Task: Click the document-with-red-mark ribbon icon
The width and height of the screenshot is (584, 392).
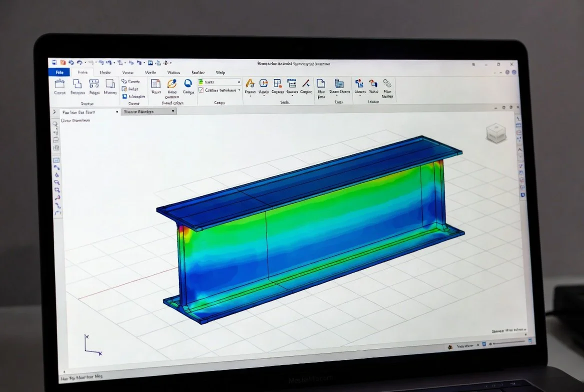Action: click(x=155, y=84)
